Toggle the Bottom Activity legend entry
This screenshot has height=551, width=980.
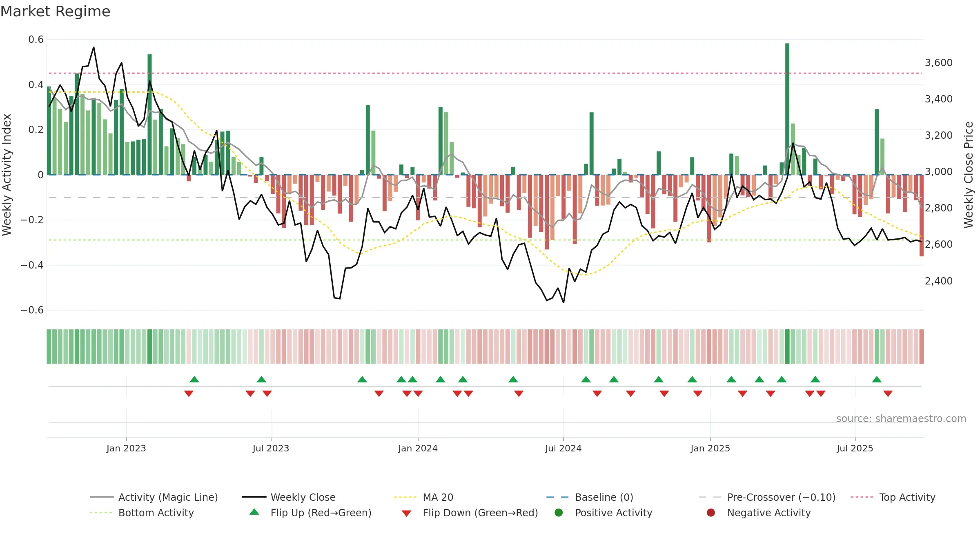tap(142, 513)
